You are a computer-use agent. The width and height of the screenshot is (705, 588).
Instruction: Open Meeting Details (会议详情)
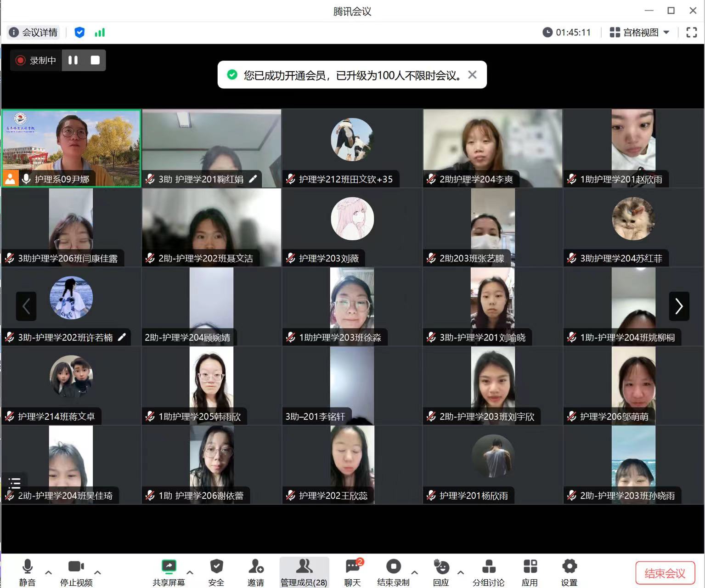pos(34,33)
